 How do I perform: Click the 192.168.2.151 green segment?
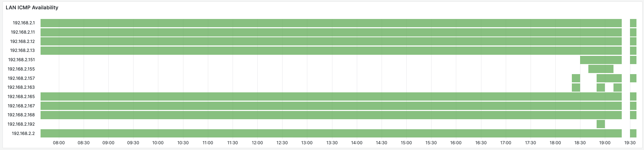pyautogui.click(x=601, y=60)
